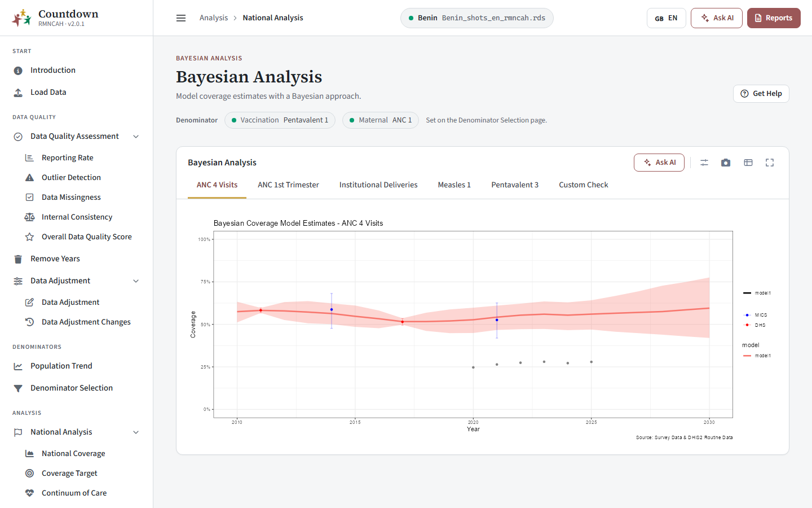Open the Custom Check tab

[x=584, y=185]
